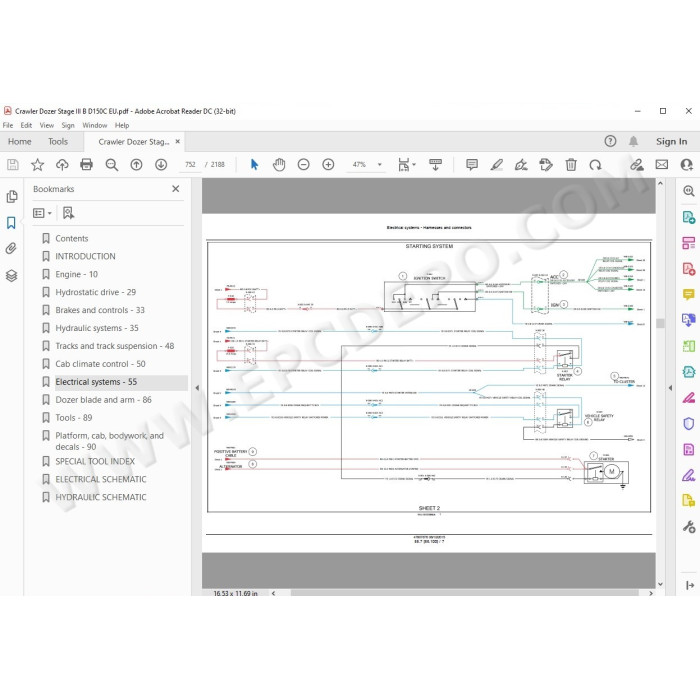
Task: Print the document using printer icon
Action: pos(86,165)
